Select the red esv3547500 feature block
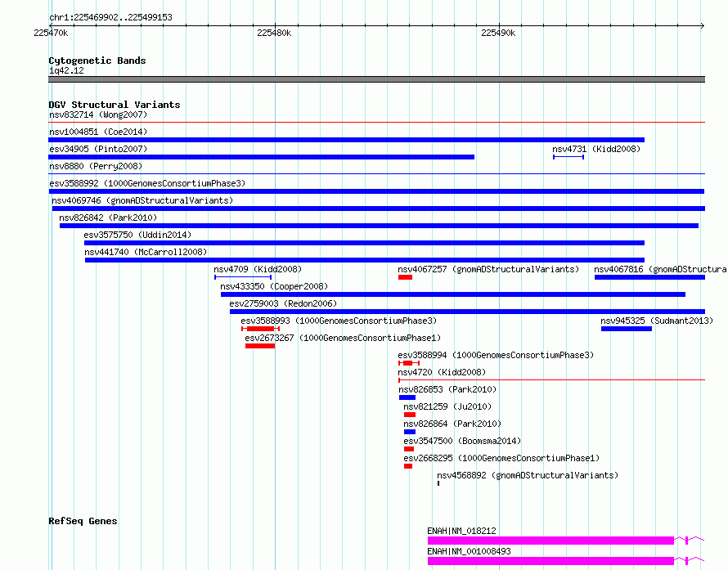The width and height of the screenshot is (728, 570). (x=408, y=449)
